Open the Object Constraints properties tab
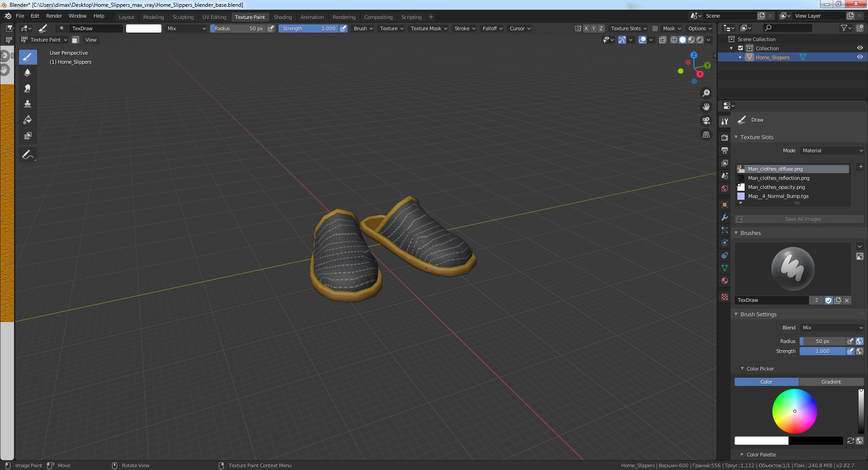This screenshot has height=470, width=868. point(725,255)
